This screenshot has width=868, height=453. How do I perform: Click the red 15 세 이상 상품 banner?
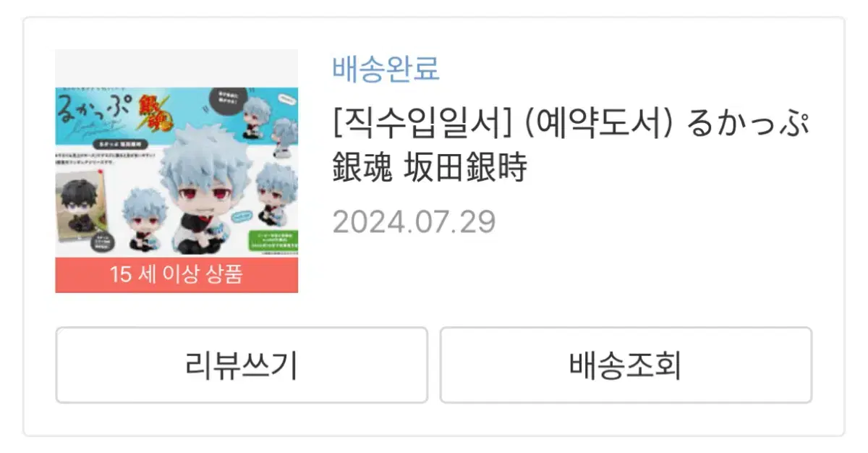pyautogui.click(x=176, y=274)
